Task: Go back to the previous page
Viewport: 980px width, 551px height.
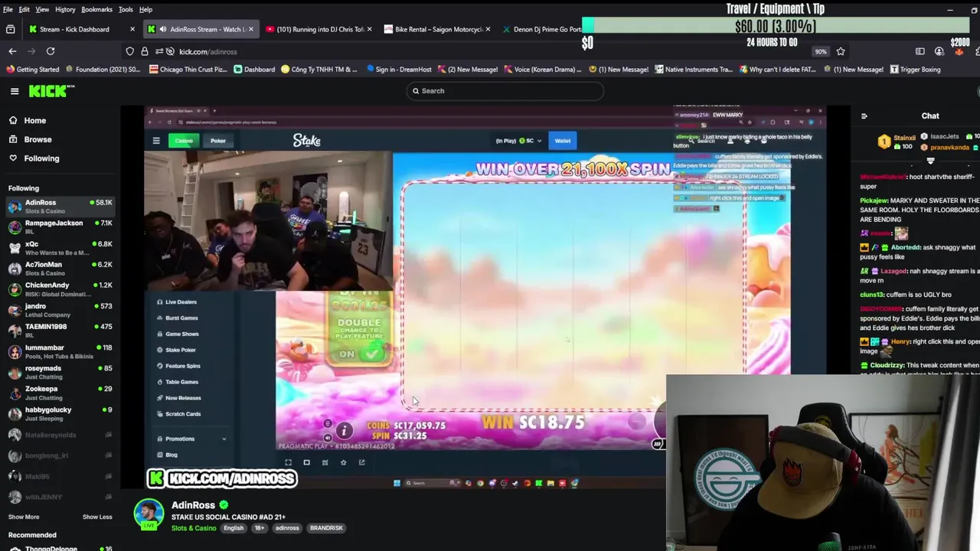Action: [x=12, y=51]
